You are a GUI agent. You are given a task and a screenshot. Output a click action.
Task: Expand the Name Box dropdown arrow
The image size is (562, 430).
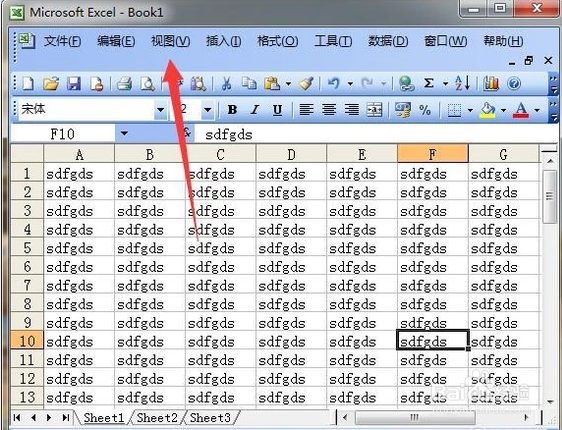[124, 134]
